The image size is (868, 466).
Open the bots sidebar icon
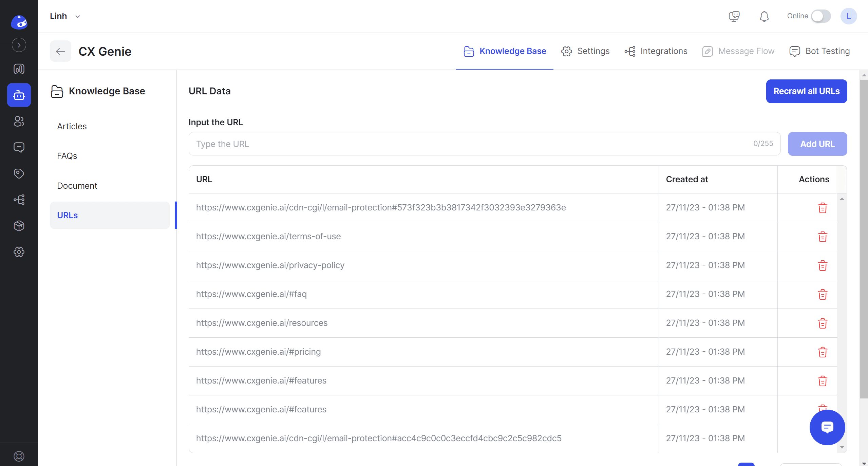tap(19, 95)
